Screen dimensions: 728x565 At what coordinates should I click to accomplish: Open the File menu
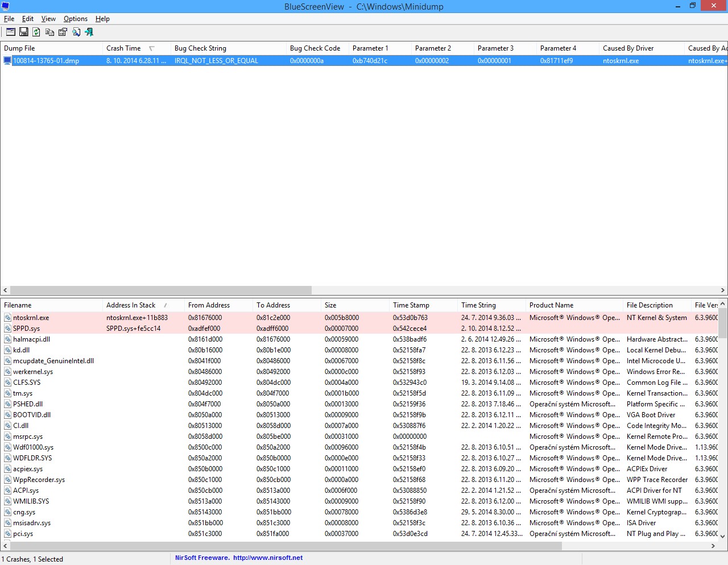pyautogui.click(x=9, y=19)
